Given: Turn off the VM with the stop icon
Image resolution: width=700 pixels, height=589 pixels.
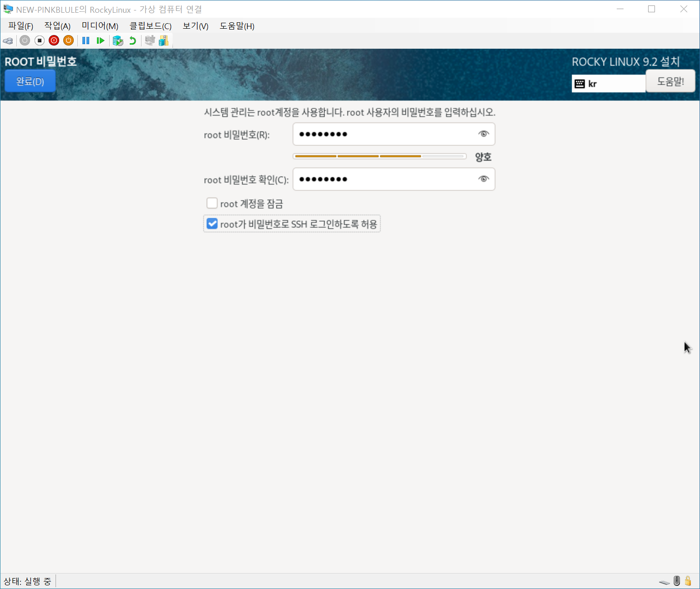Looking at the screenshot, I should coord(40,41).
